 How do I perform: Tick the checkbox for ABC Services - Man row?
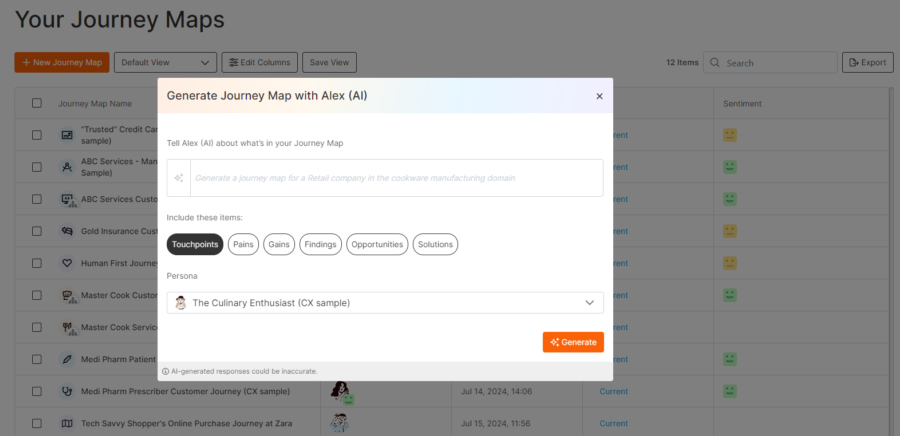tap(37, 167)
